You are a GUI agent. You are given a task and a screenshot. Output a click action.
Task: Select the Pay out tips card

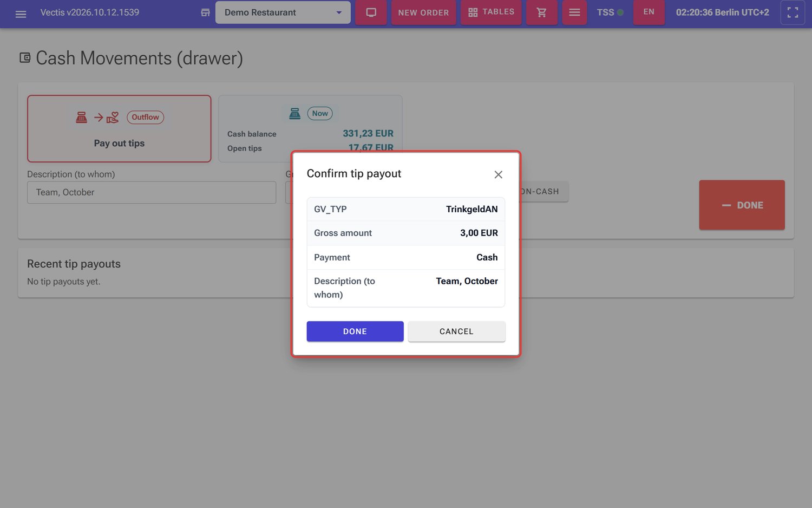click(x=119, y=129)
